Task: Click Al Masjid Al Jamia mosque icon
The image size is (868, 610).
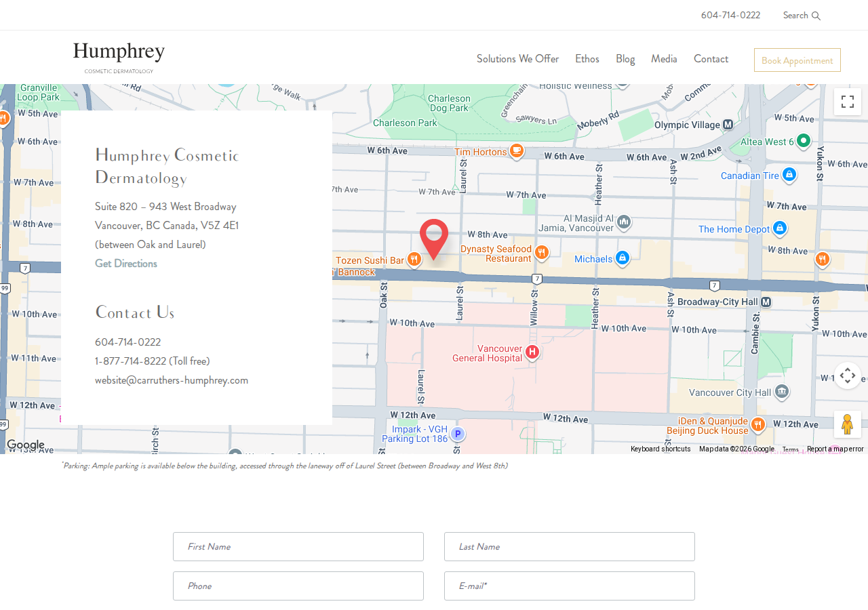Action: [625, 221]
